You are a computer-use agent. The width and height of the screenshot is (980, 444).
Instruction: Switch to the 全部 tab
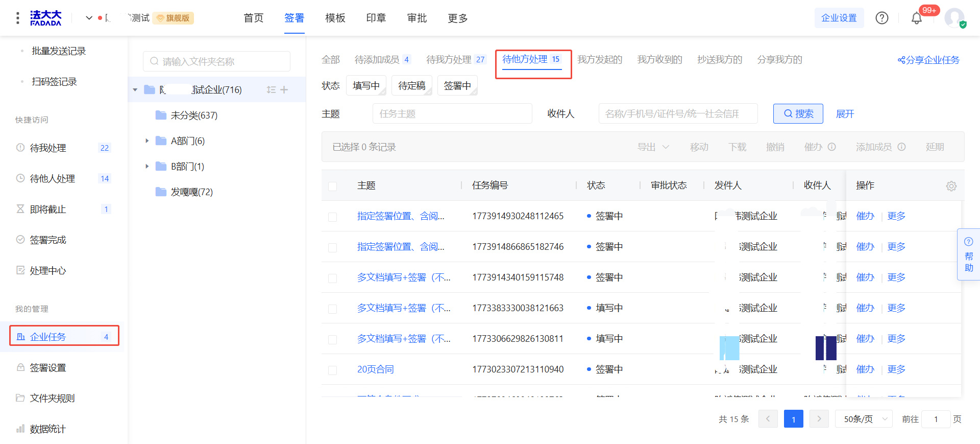331,60
